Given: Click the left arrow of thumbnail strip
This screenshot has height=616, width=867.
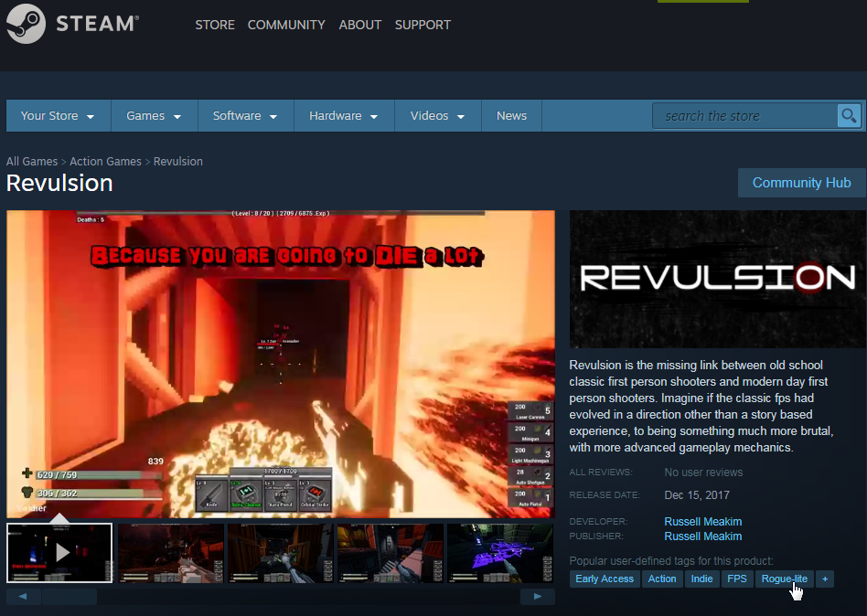Looking at the screenshot, I should pyautogui.click(x=23, y=597).
